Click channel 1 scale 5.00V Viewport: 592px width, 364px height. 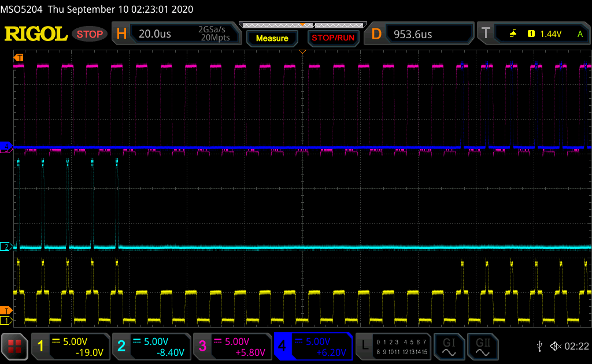point(75,341)
